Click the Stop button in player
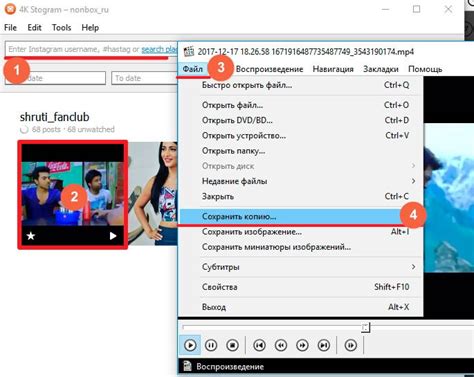Image resolution: width=474 pixels, height=377 pixels. click(232, 345)
